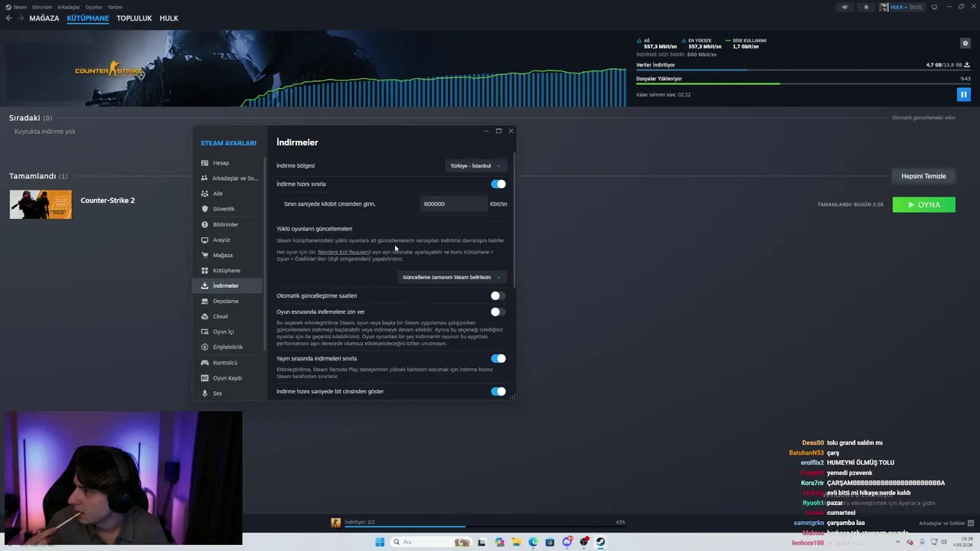Open the announcements megaphone icon
The width and height of the screenshot is (980, 551).
point(845,7)
